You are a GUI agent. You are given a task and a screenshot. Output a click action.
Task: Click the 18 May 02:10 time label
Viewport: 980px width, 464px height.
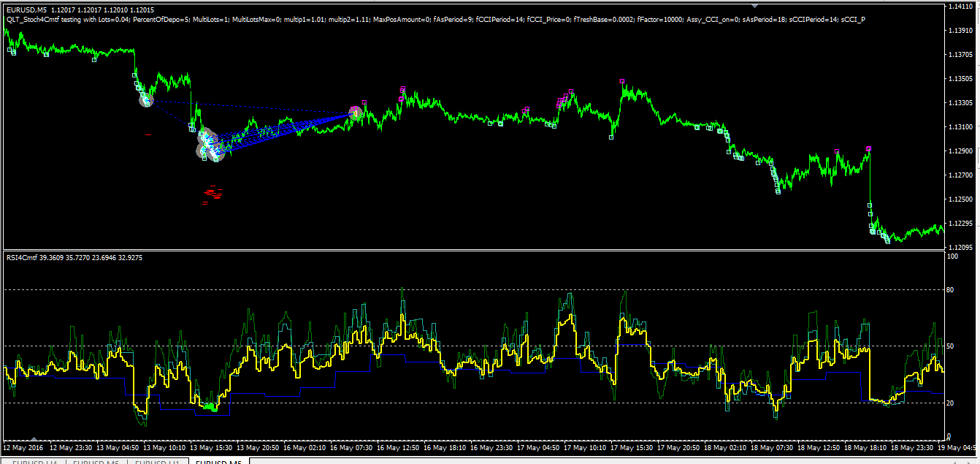coord(725,446)
